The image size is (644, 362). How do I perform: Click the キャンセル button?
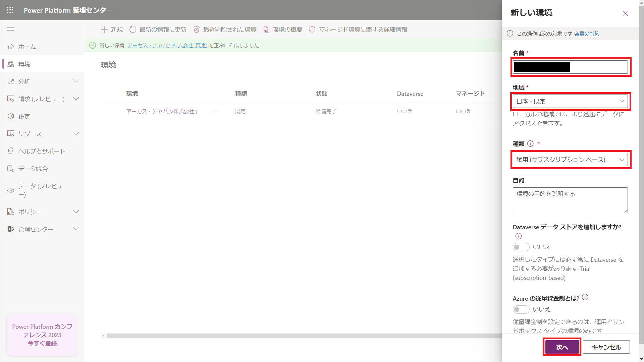coord(606,347)
